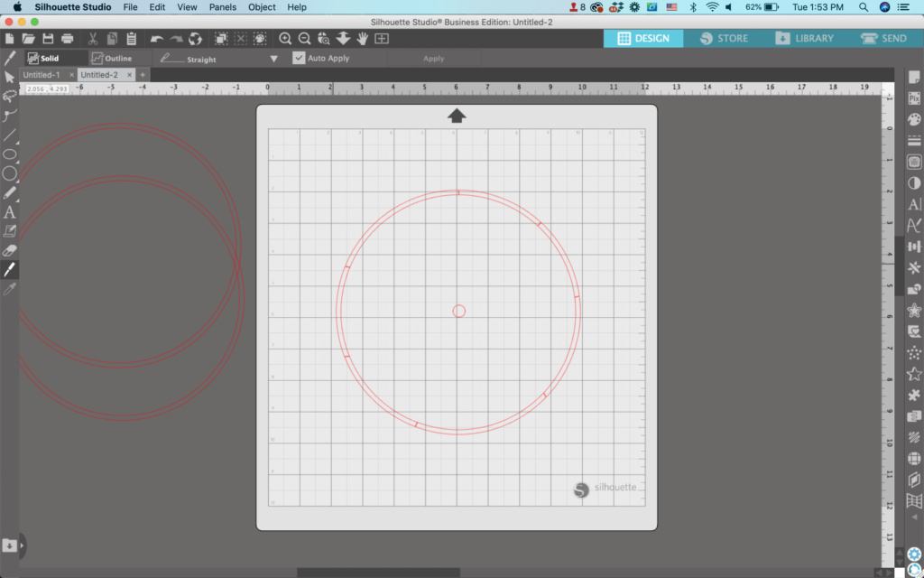Go to the STORE
Viewport: 924px width, 578px height.
[724, 38]
